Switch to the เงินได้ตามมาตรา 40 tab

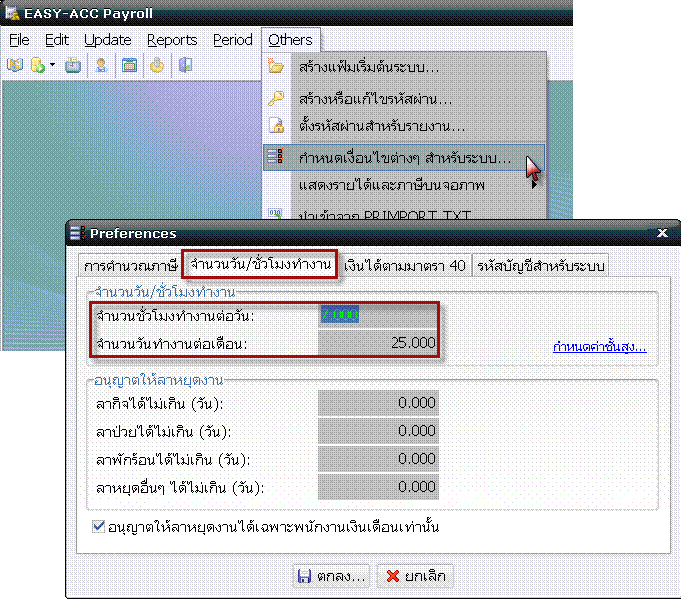404,266
